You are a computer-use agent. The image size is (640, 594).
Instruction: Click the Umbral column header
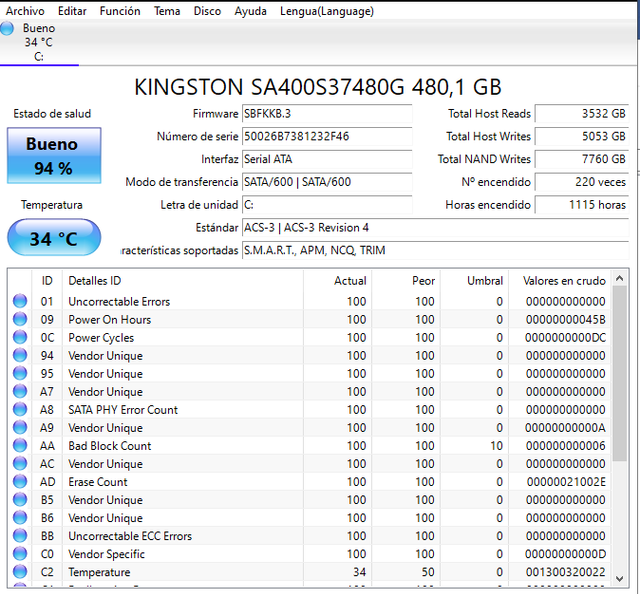point(474,280)
